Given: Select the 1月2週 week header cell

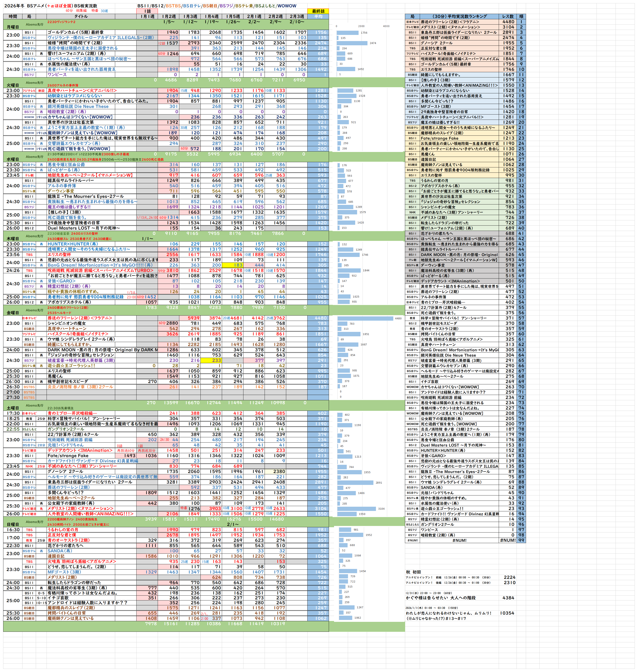Looking at the screenshot, I should (x=169, y=16).
